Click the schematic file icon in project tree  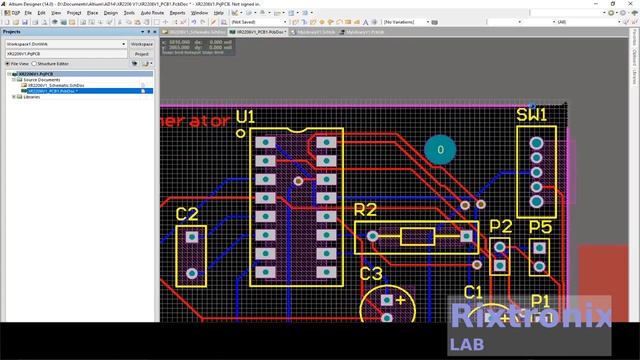(x=24, y=85)
